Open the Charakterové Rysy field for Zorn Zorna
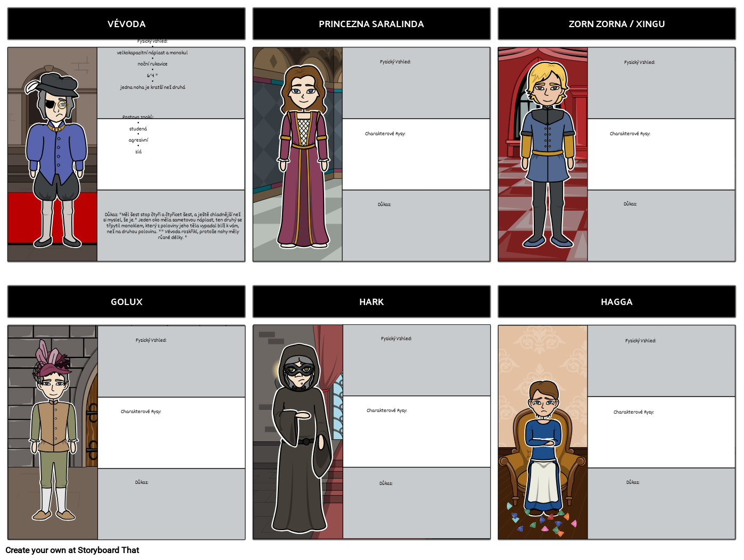Screen dimensions: 744x560 (662, 154)
